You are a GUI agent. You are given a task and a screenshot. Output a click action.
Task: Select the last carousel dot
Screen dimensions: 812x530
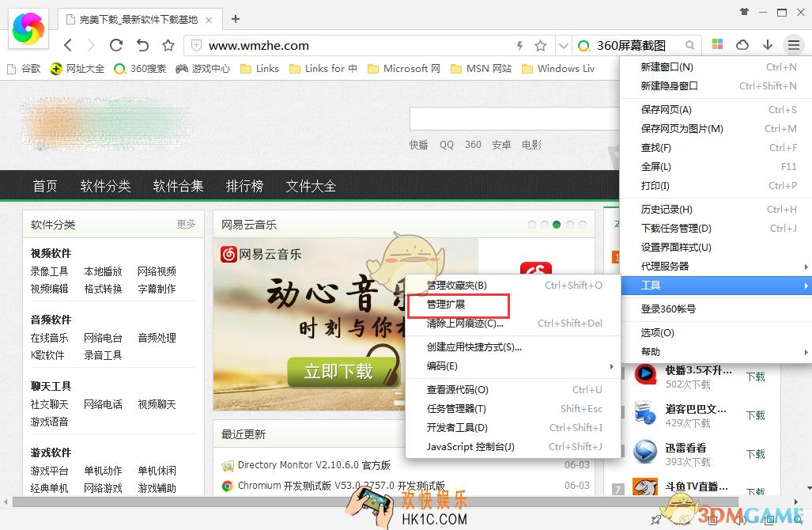[583, 225]
